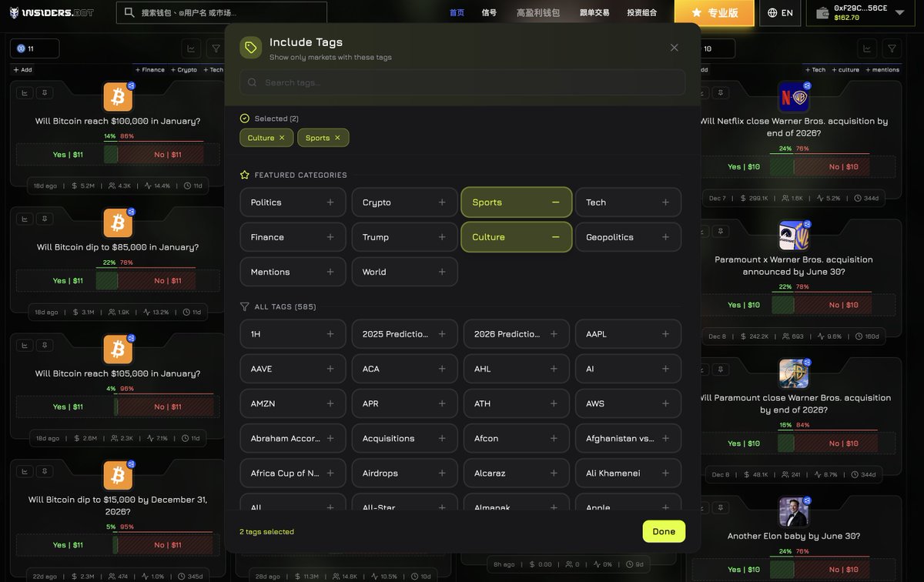Click the top wallet and market search field
The height and width of the screenshot is (582, 924).
point(222,13)
